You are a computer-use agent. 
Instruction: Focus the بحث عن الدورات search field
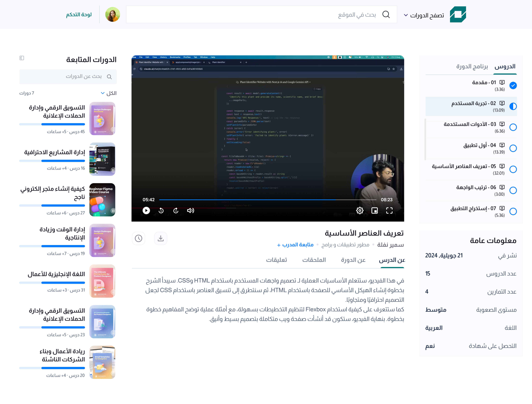[x=68, y=77]
